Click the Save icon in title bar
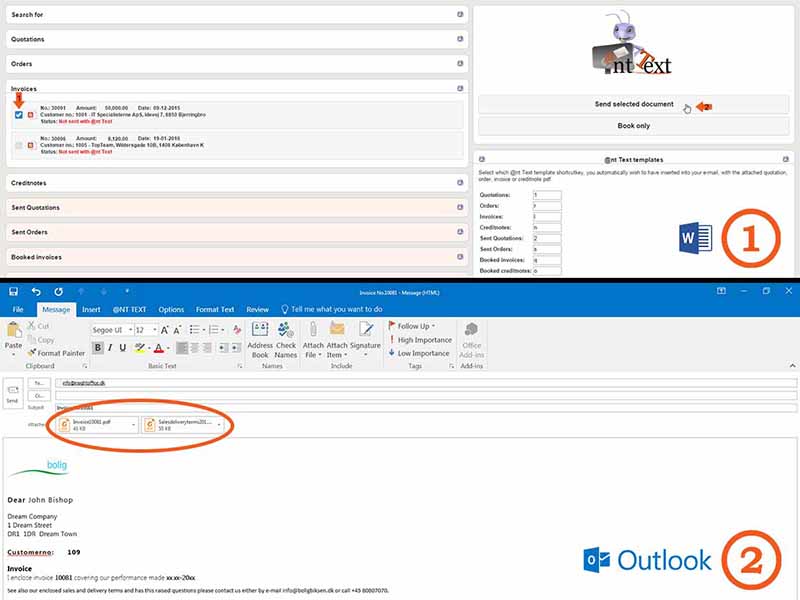This screenshot has width=800, height=600. click(x=13, y=291)
